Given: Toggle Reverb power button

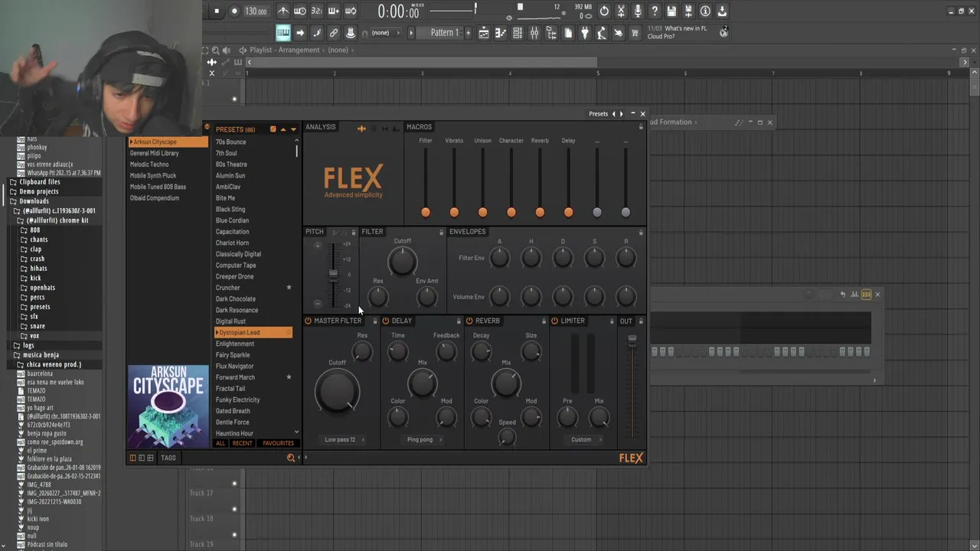Looking at the screenshot, I should [x=469, y=321].
